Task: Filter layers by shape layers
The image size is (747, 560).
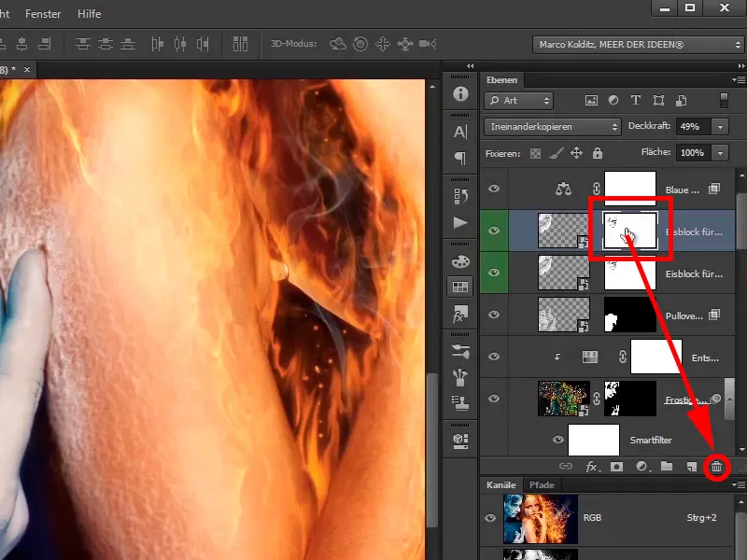Action: click(658, 100)
